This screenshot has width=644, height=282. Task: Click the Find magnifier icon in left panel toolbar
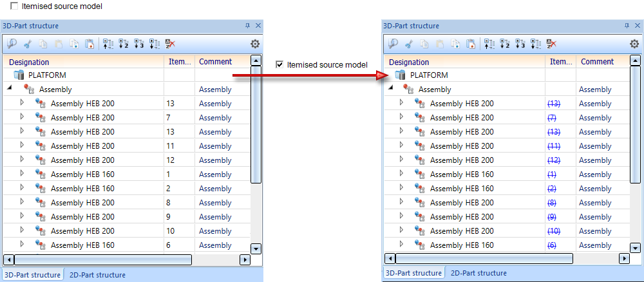[x=12, y=44]
